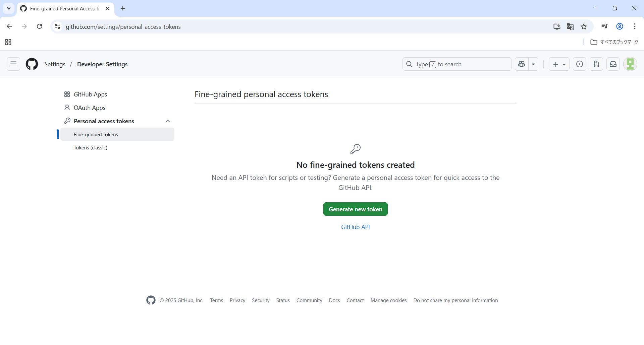Screen dimensions: 644x345
Task: Focus the Type / to search field
Action: click(x=456, y=64)
